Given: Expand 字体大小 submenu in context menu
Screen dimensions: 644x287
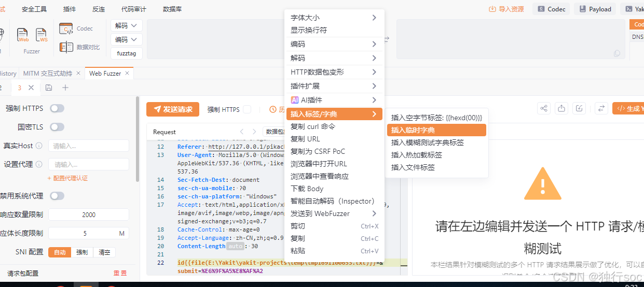Looking at the screenshot, I should click(x=334, y=18).
